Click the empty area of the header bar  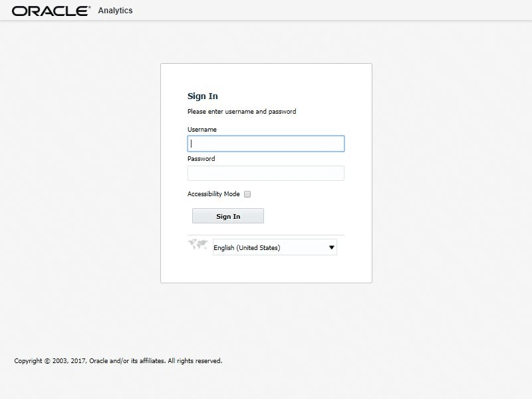point(332,10)
